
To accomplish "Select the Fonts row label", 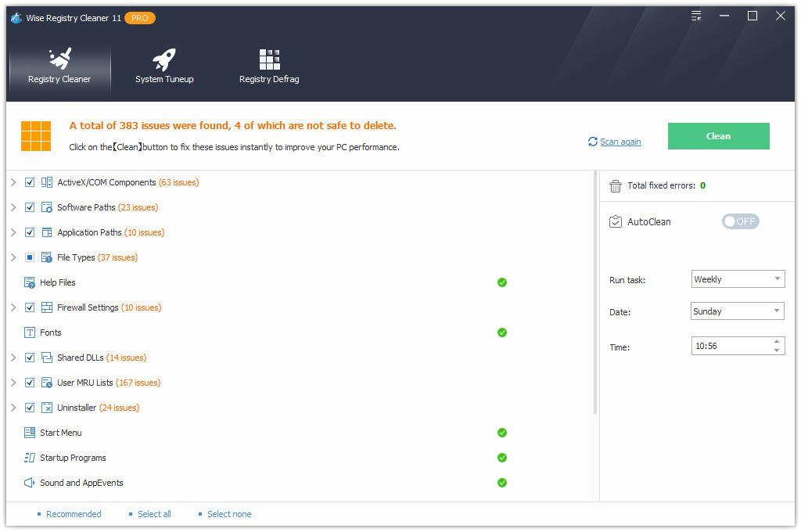I will 51,332.
